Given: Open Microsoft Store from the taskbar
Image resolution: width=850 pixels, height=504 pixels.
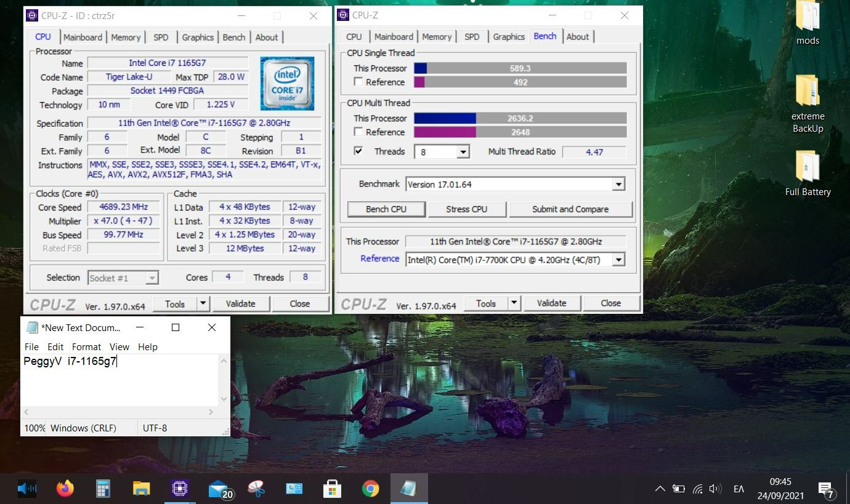Looking at the screenshot, I should click(x=332, y=489).
